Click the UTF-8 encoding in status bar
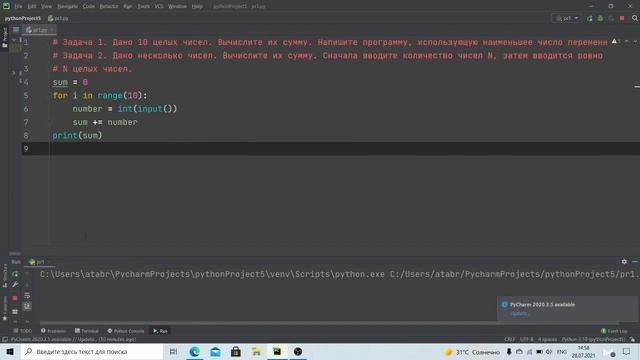This screenshot has width=640, height=360. tap(527, 340)
